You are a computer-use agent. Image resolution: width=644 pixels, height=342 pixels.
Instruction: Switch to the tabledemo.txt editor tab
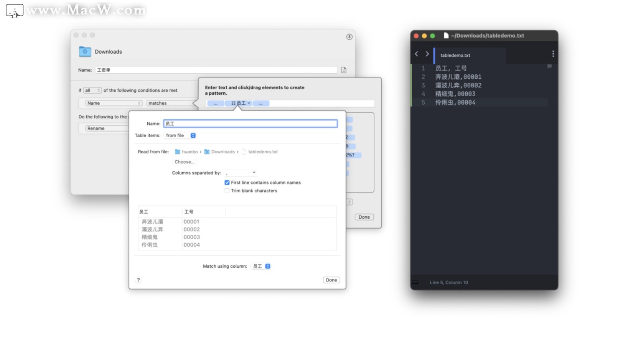(x=470, y=55)
